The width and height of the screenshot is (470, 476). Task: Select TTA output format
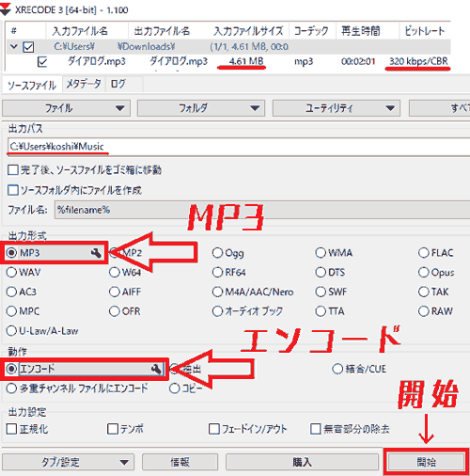pos(321,311)
